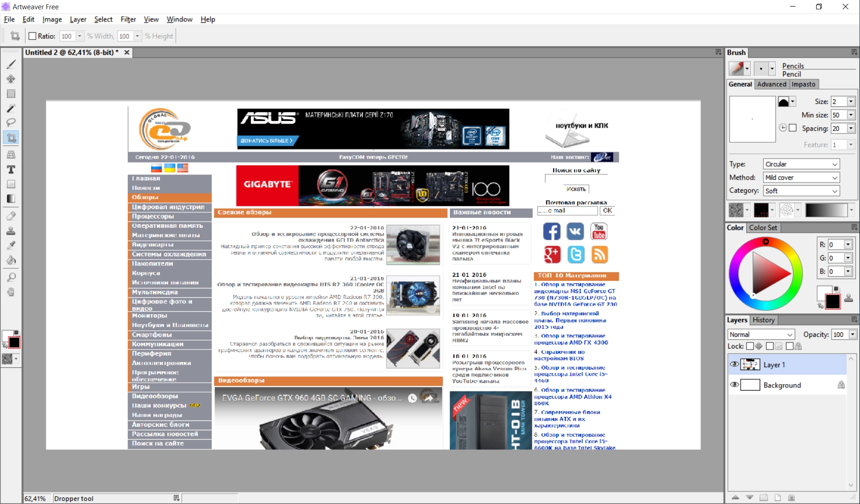
Task: Select the Background layer row
Action: (787, 385)
